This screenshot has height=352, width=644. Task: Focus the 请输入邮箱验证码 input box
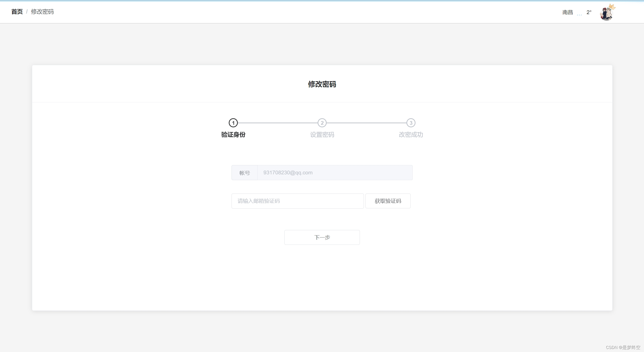297,201
